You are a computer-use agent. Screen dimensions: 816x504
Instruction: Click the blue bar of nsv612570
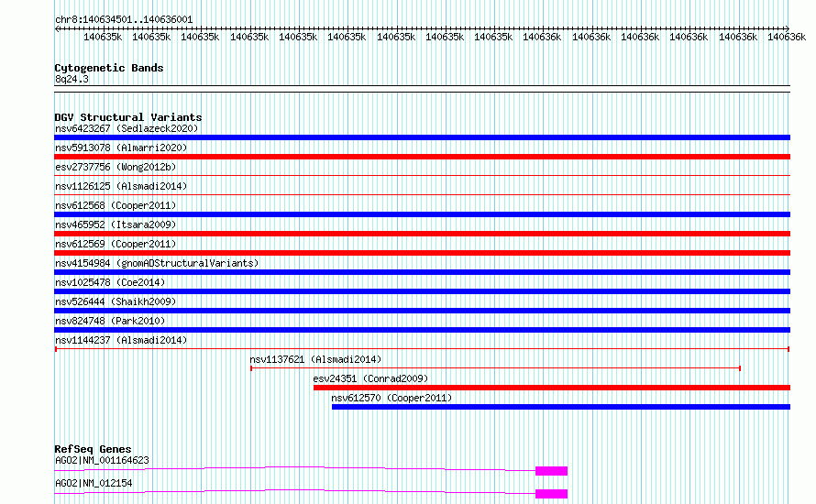pos(561,407)
